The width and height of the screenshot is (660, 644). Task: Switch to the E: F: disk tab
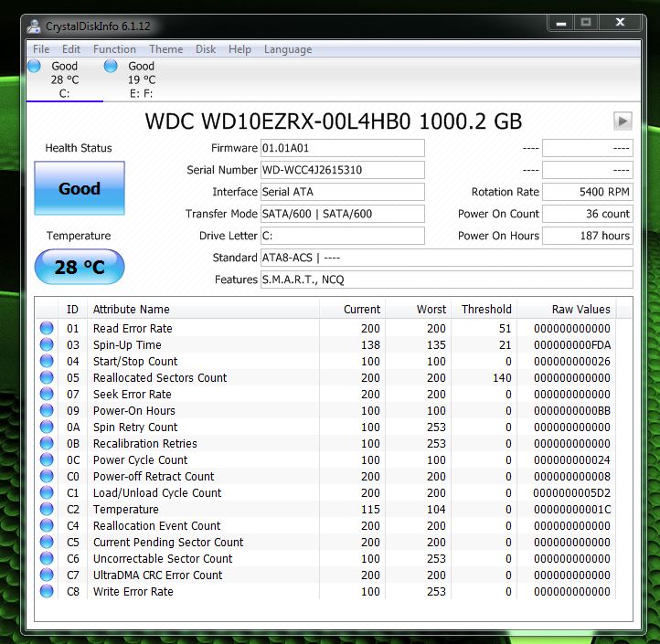click(141, 79)
